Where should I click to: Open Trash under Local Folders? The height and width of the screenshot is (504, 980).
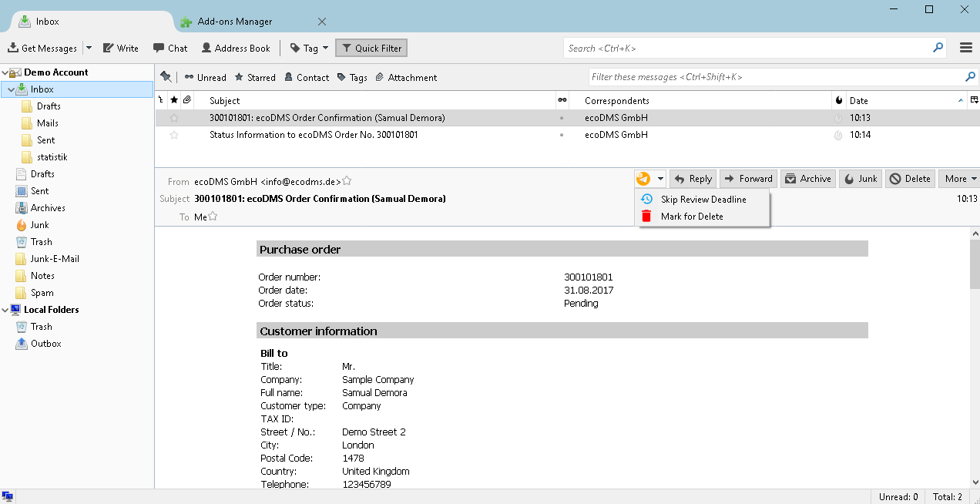[x=42, y=327]
